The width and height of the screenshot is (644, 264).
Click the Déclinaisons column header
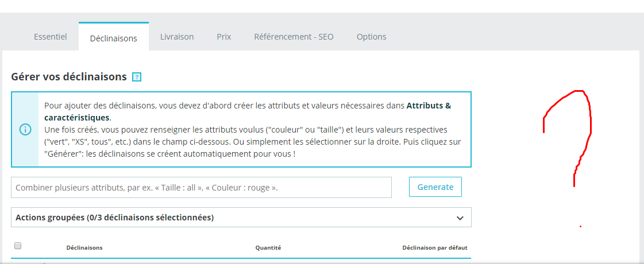pyautogui.click(x=84, y=248)
